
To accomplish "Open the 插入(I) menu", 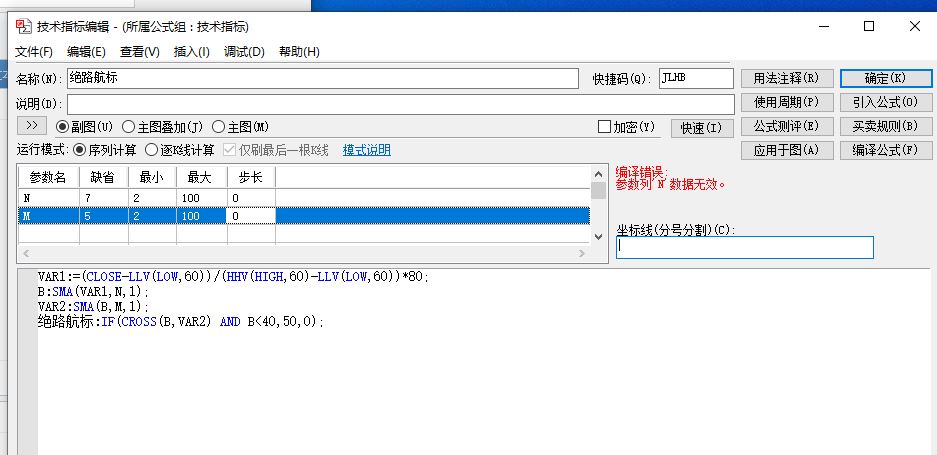I will [191, 52].
